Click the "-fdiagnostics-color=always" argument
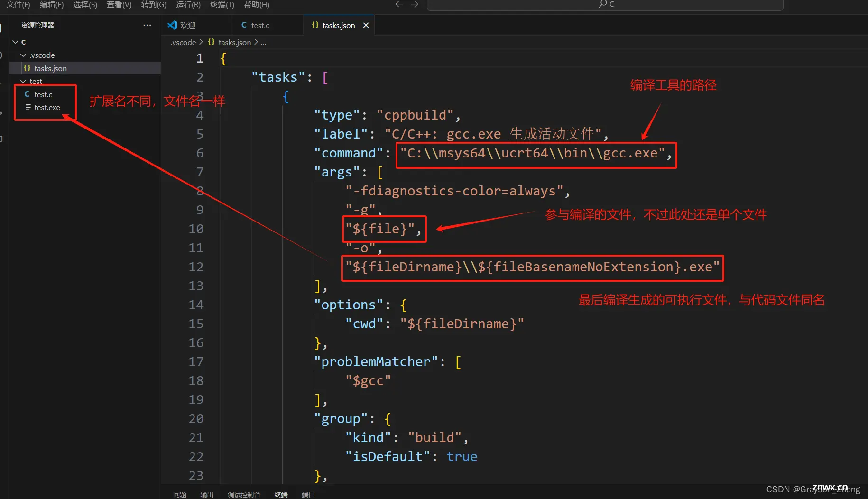This screenshot has height=499, width=868. (x=454, y=191)
